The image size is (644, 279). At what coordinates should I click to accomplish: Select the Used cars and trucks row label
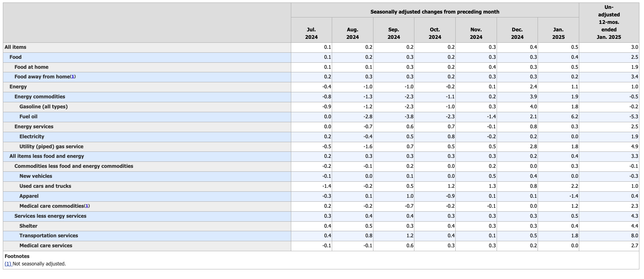click(x=45, y=186)
